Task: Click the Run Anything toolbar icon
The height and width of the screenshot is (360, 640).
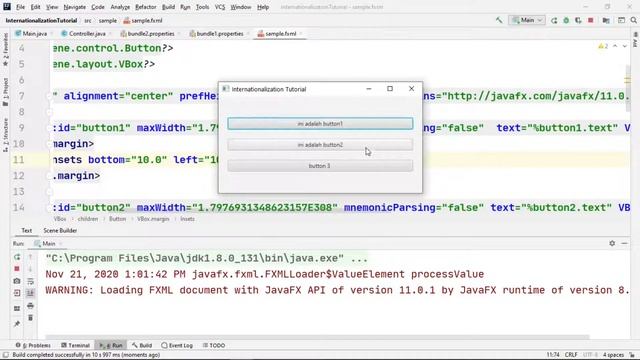Action: pyautogui.click(x=621, y=20)
